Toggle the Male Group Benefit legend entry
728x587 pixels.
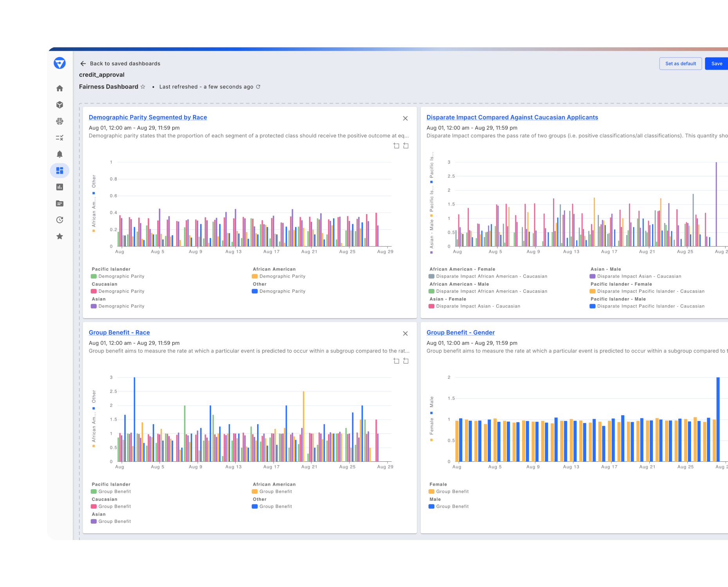pos(452,506)
